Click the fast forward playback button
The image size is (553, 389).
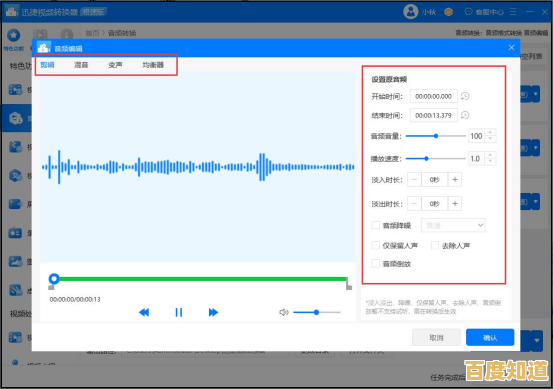(213, 312)
